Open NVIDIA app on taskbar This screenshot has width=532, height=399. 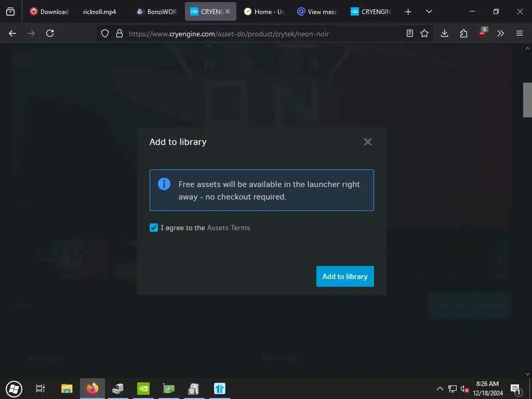pos(143,389)
